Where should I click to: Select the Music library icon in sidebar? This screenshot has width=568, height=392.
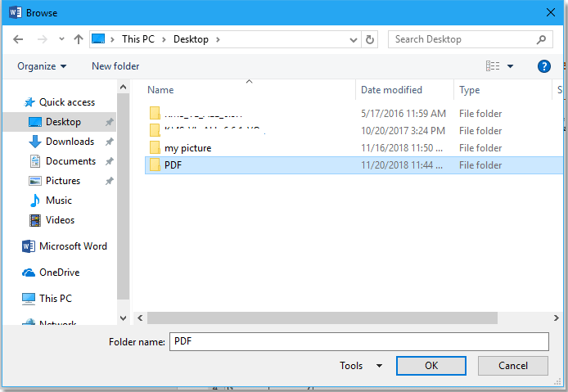click(x=35, y=201)
